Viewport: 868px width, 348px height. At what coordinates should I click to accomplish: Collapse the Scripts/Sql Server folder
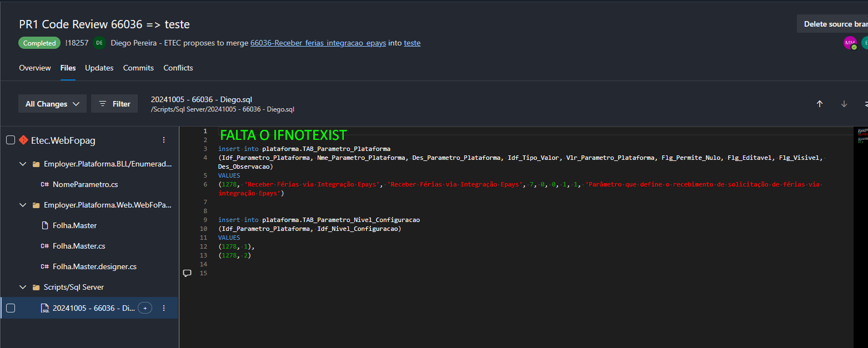[23, 288]
